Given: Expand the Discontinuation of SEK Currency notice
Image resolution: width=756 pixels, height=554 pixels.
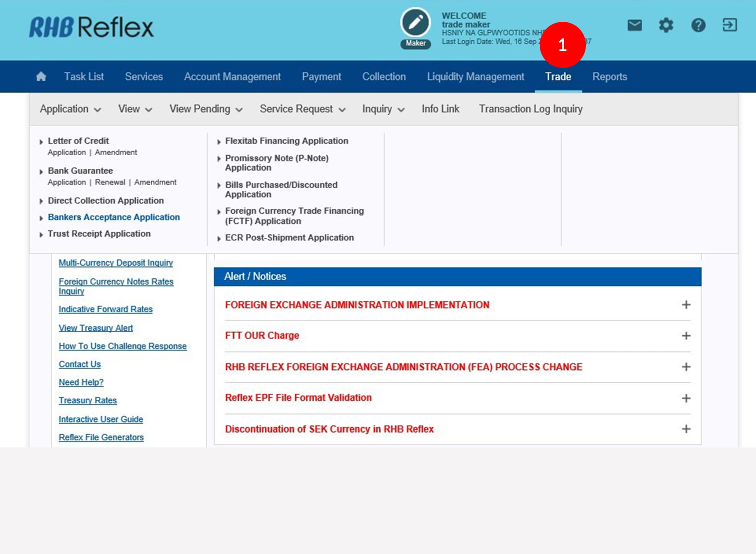Looking at the screenshot, I should [686, 429].
